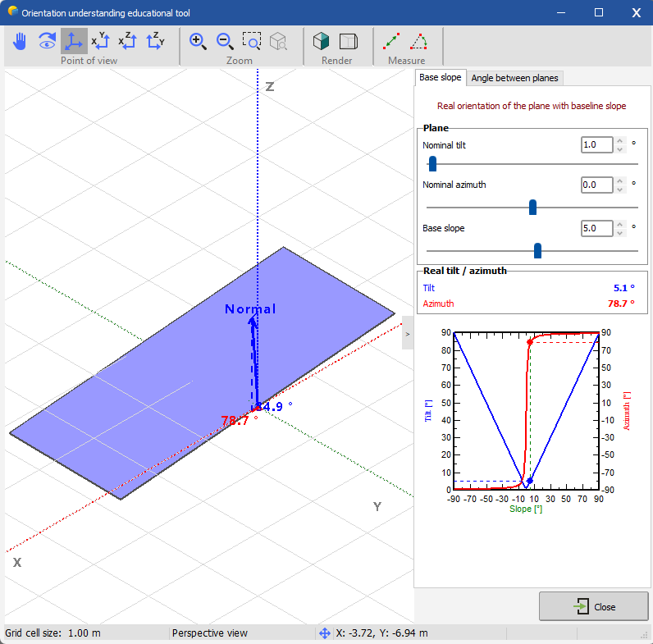
Task: Select the measure angle tool
Action: 419,41
